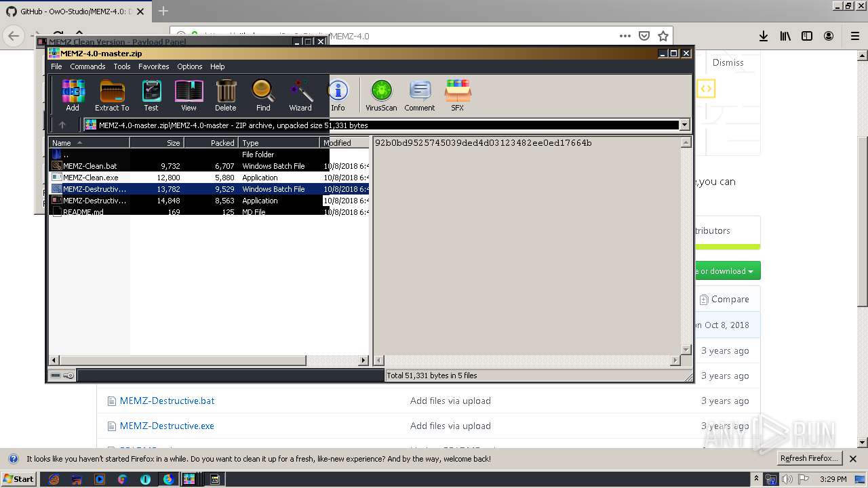868x488 pixels.
Task: Click the Info toolbar icon
Action: click(x=338, y=95)
